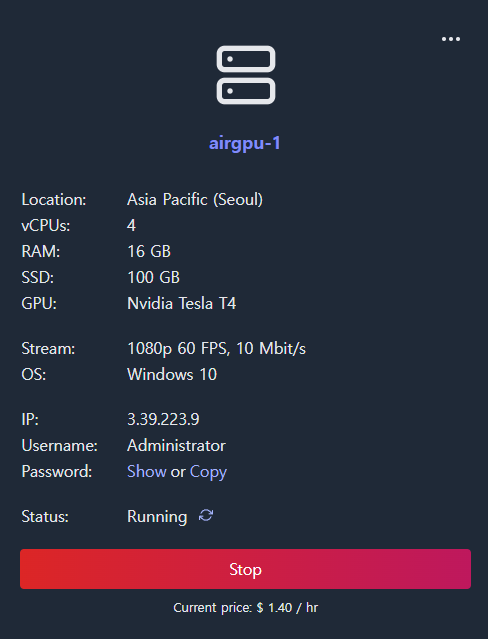Refresh the Running status icon
Screen dimensions: 488x639
(206, 516)
